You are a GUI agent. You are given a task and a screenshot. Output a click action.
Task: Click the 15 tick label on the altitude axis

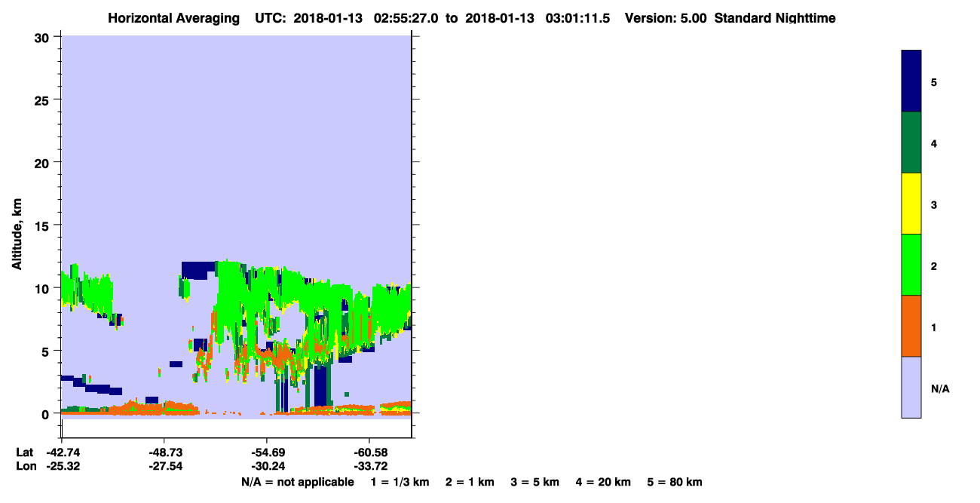42,225
